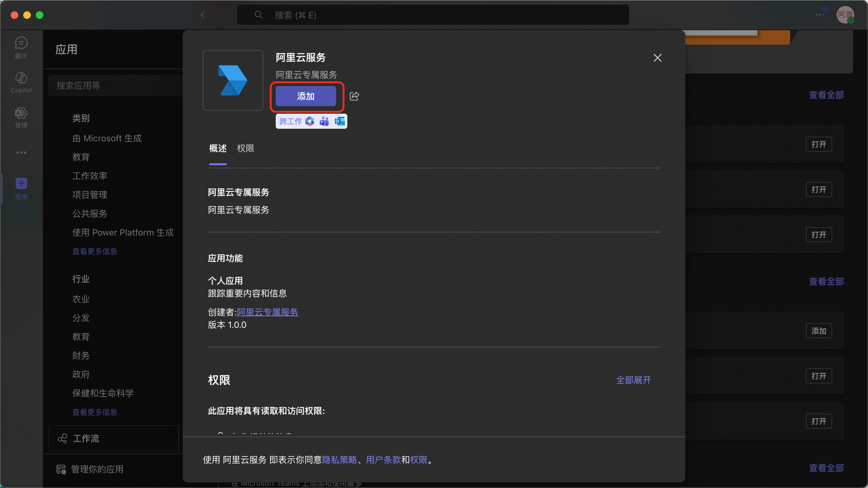868x488 pixels.
Task: Click the back navigation arrow
Action: pyautogui.click(x=203, y=15)
